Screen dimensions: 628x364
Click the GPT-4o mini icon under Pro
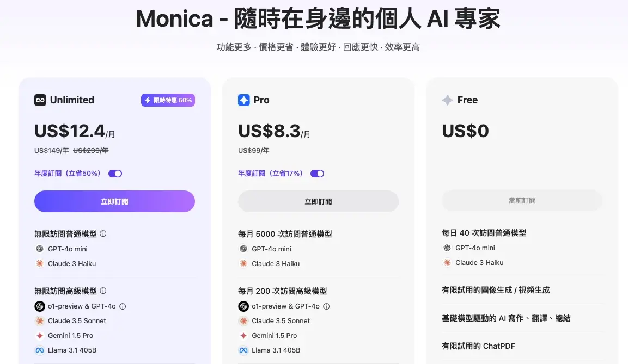point(243,249)
